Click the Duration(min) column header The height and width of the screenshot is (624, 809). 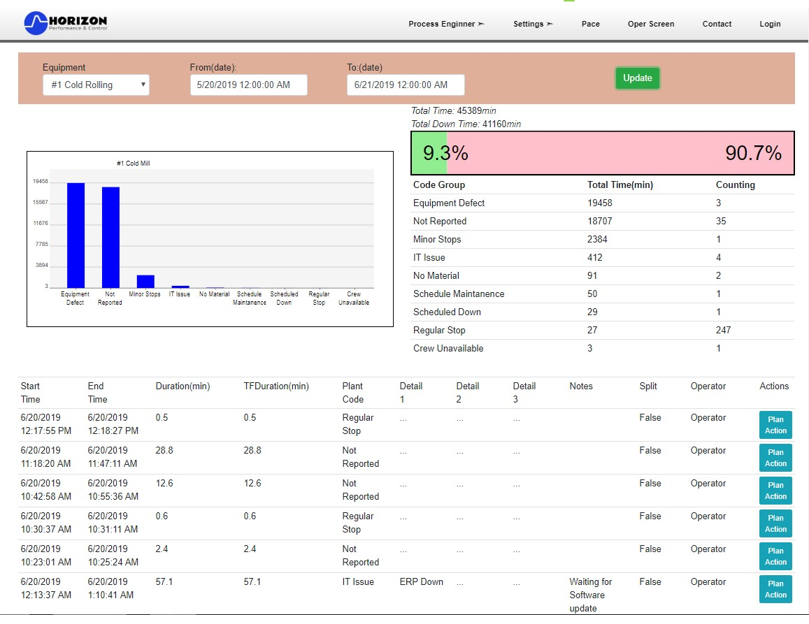tap(183, 386)
